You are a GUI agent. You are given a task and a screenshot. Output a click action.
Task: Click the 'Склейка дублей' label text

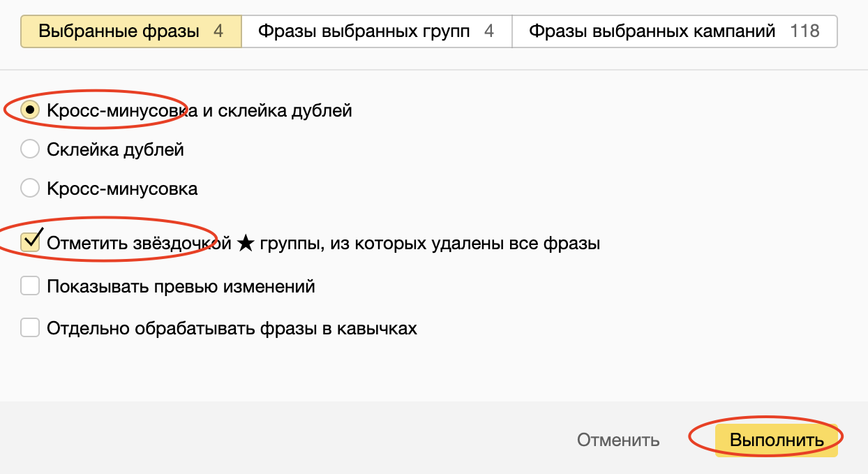point(115,149)
